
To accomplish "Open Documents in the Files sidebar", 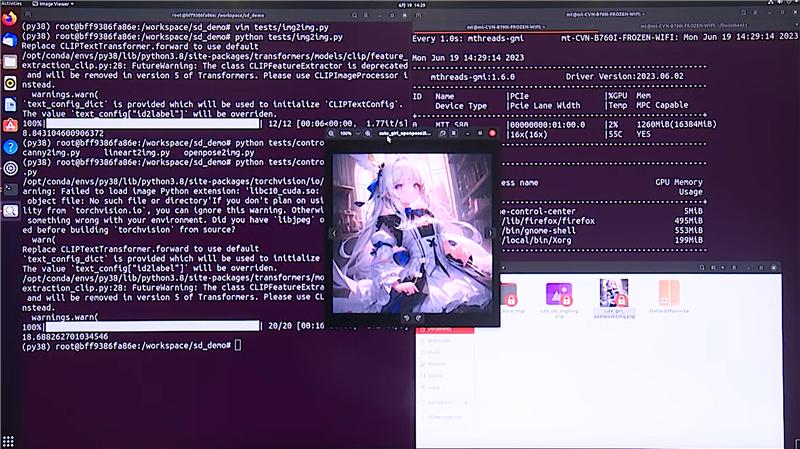I will 445,330.
